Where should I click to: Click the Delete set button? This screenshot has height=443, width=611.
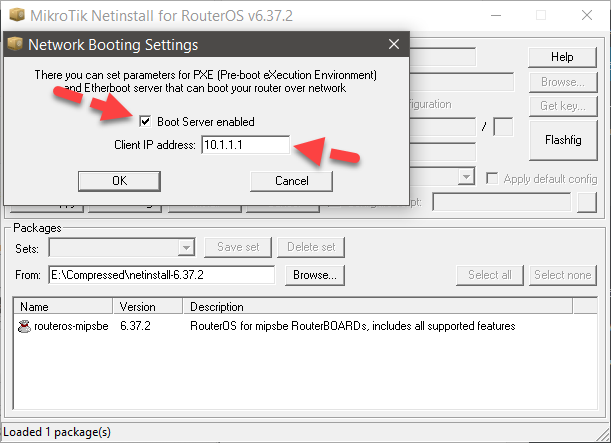tap(311, 247)
